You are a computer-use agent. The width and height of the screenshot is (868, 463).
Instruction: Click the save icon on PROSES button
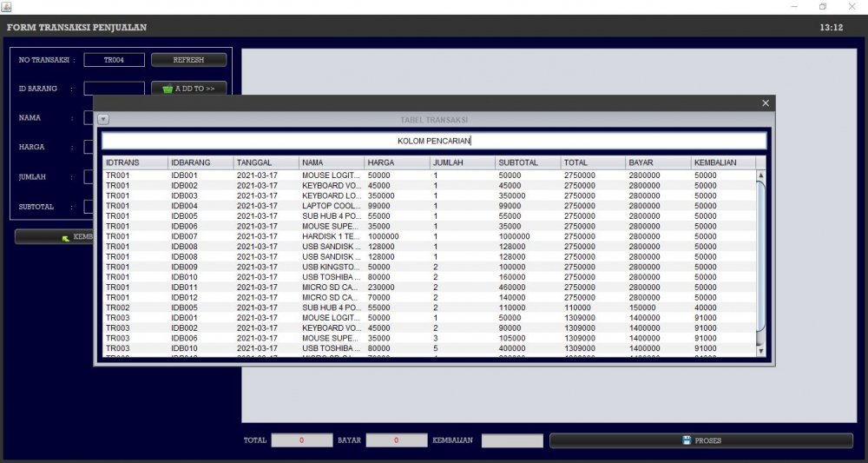[x=687, y=440]
